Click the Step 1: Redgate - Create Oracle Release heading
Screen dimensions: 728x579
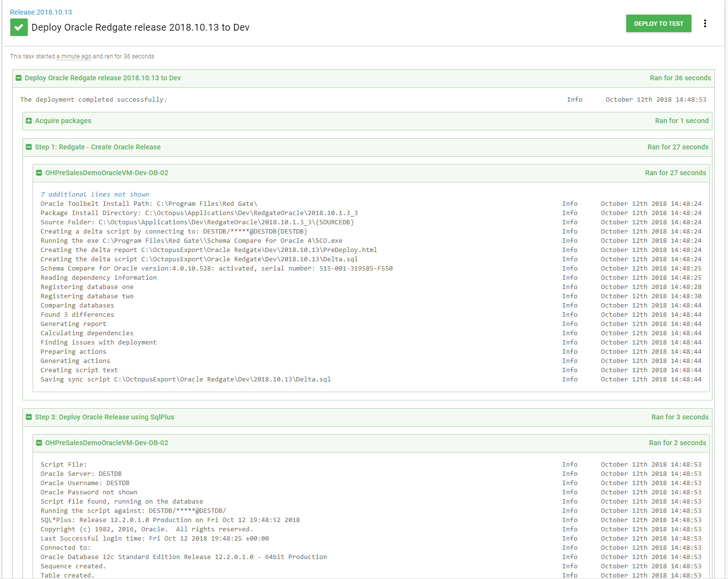tap(97, 147)
